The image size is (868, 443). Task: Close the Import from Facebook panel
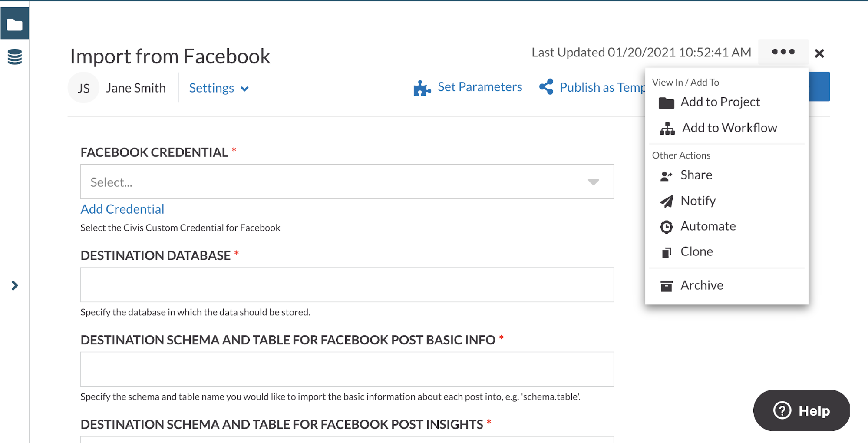coord(819,53)
